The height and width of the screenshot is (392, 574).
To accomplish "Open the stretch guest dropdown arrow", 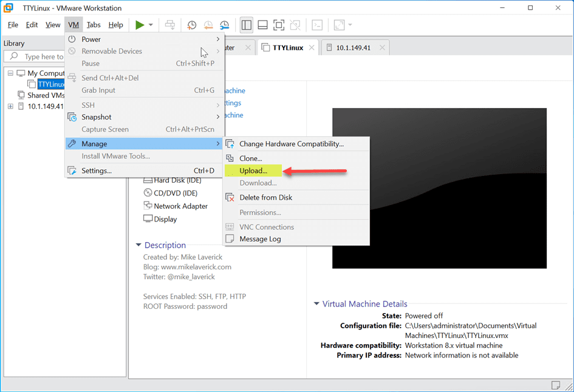I will pos(350,25).
